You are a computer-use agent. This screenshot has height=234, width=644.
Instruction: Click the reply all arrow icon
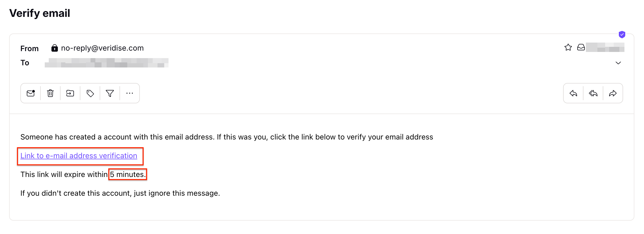[x=593, y=93]
